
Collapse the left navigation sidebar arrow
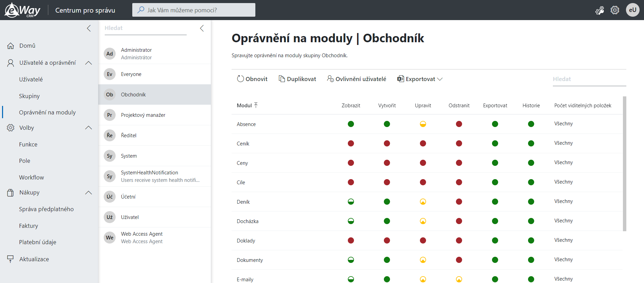coord(89,28)
